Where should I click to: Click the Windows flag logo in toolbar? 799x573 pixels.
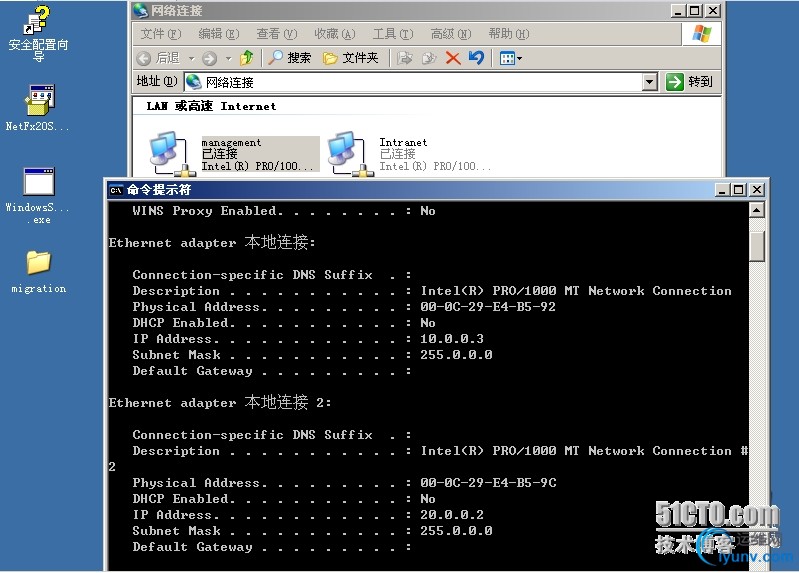pyautogui.click(x=702, y=34)
